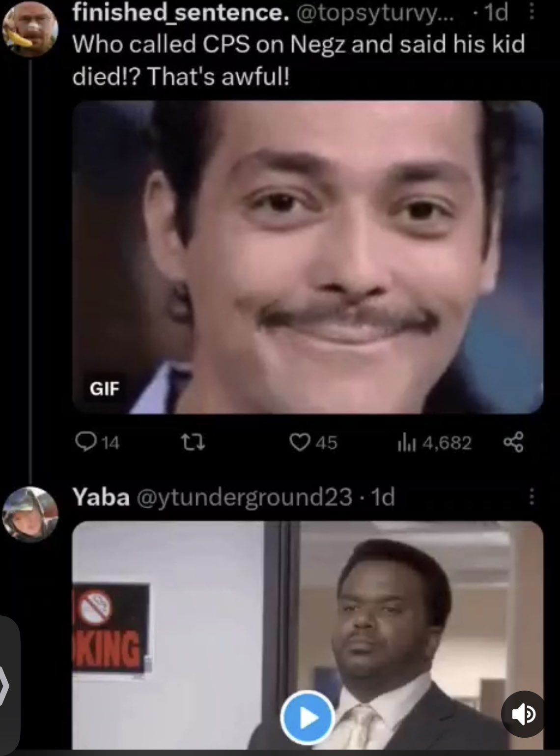Toggle video sound with the speaker button
Viewport: 560px width, 756px height.
pos(524,714)
